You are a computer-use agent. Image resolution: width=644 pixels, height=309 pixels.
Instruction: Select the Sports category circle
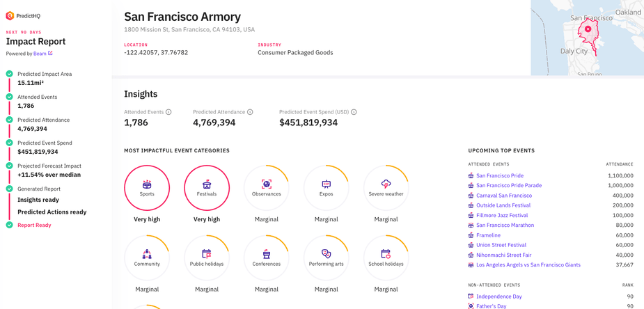pos(147,188)
